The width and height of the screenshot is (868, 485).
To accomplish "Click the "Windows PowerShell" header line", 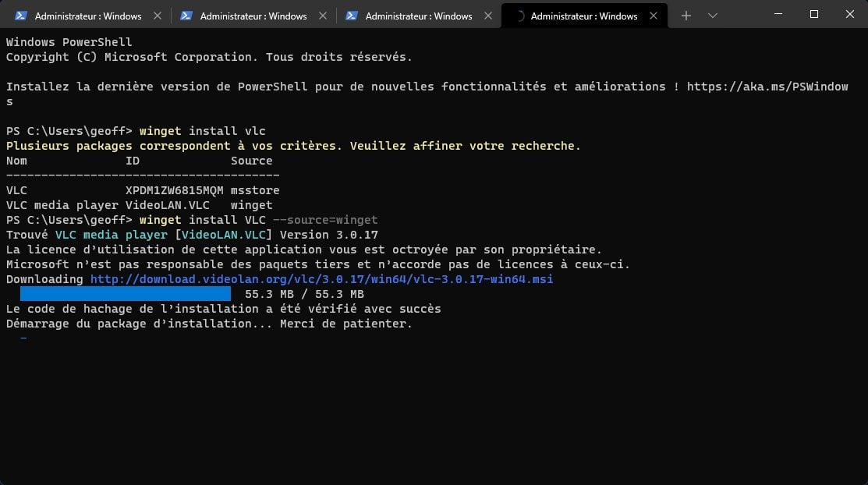I will pos(69,42).
